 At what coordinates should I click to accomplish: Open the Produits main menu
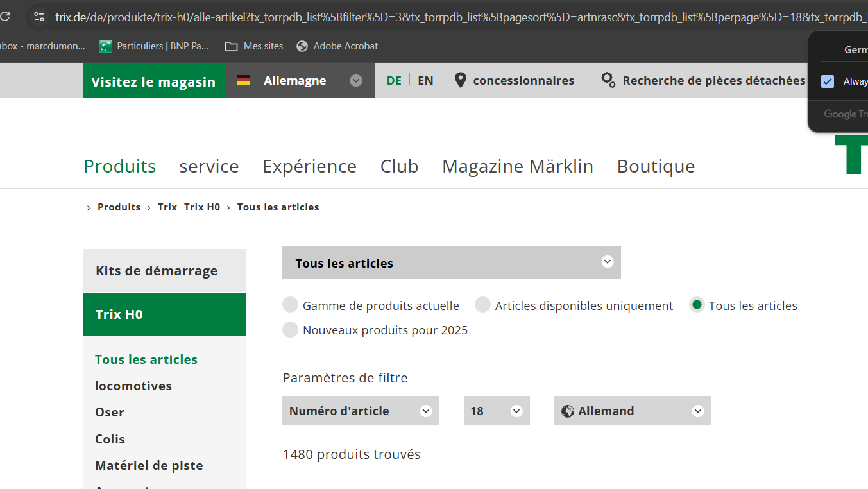pos(120,166)
